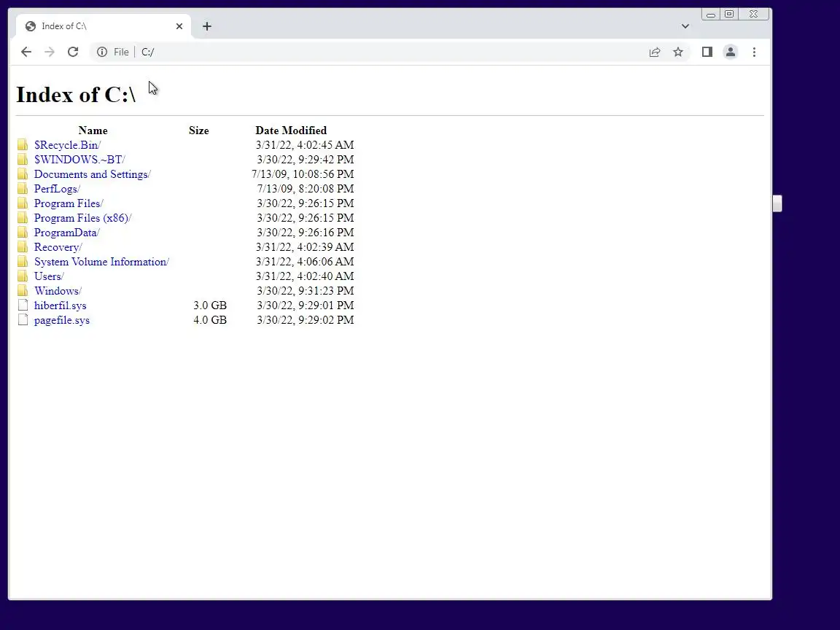The width and height of the screenshot is (840, 630).
Task: Click folder icon beside PerfLogs
Action: click(x=23, y=189)
